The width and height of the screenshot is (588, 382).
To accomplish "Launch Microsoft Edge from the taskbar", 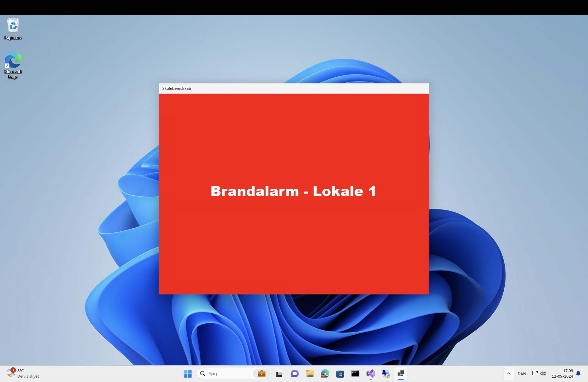I will tap(325, 373).
